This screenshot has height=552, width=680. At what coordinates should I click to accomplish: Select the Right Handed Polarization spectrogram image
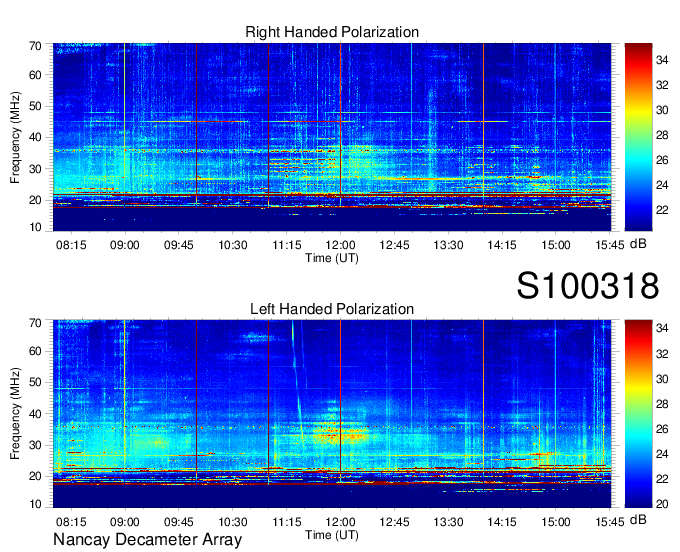tap(332, 137)
